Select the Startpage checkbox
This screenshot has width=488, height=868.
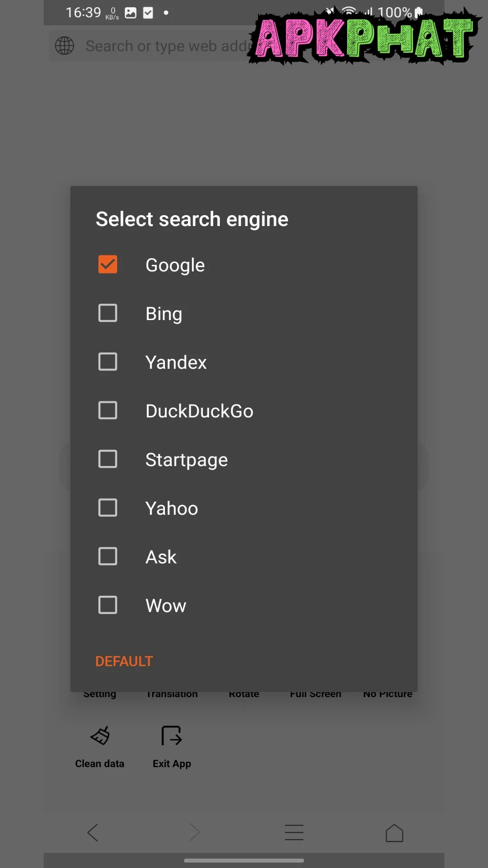pyautogui.click(x=108, y=459)
